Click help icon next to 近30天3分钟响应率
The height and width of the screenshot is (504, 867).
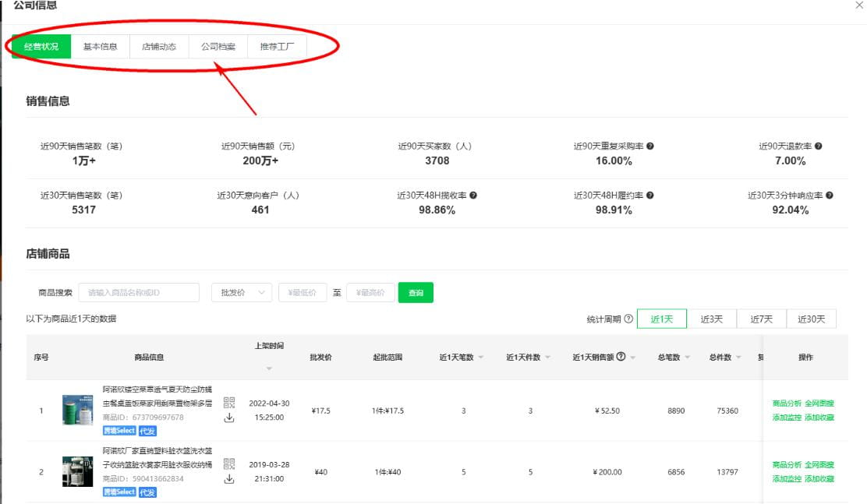pyautogui.click(x=829, y=196)
